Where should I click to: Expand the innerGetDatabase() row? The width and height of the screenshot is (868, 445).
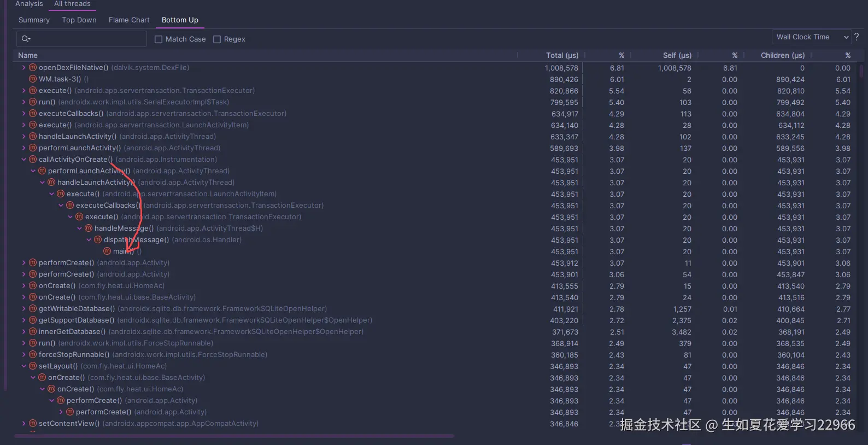(24, 332)
